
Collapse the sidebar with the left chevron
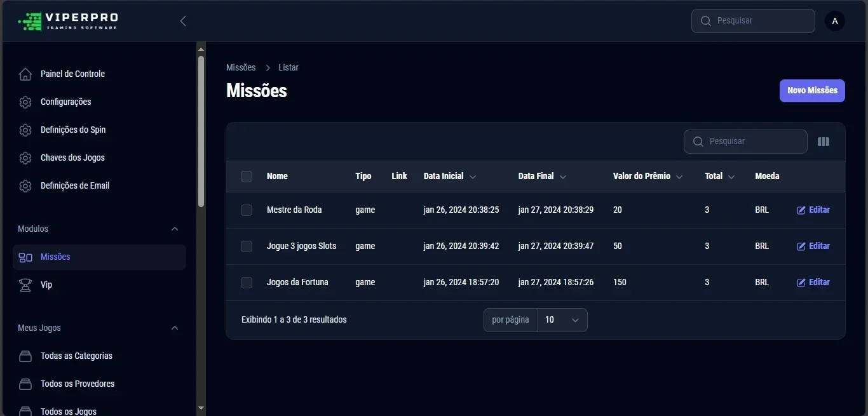coord(183,21)
